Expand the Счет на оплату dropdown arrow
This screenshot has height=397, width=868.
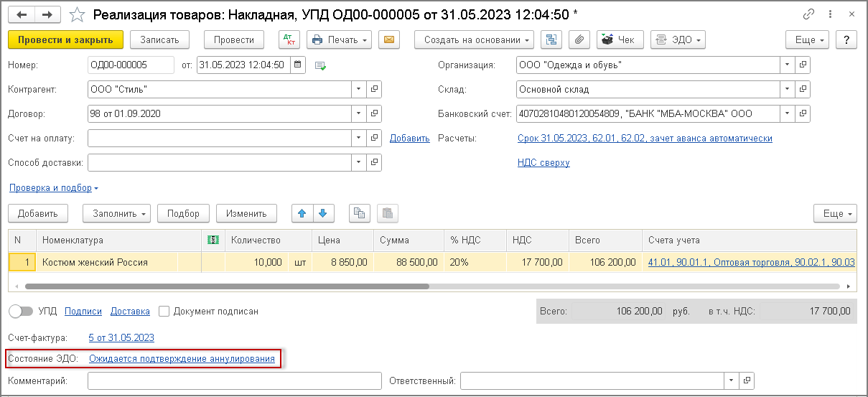click(359, 139)
